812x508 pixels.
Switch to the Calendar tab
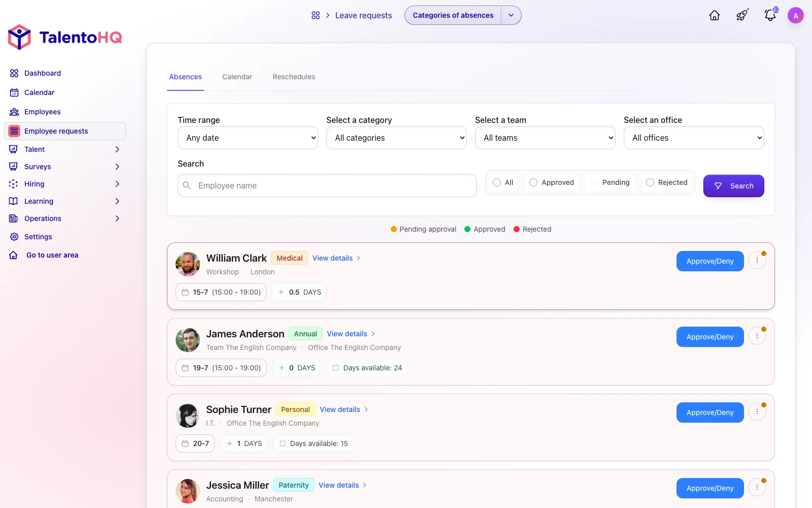pos(237,77)
